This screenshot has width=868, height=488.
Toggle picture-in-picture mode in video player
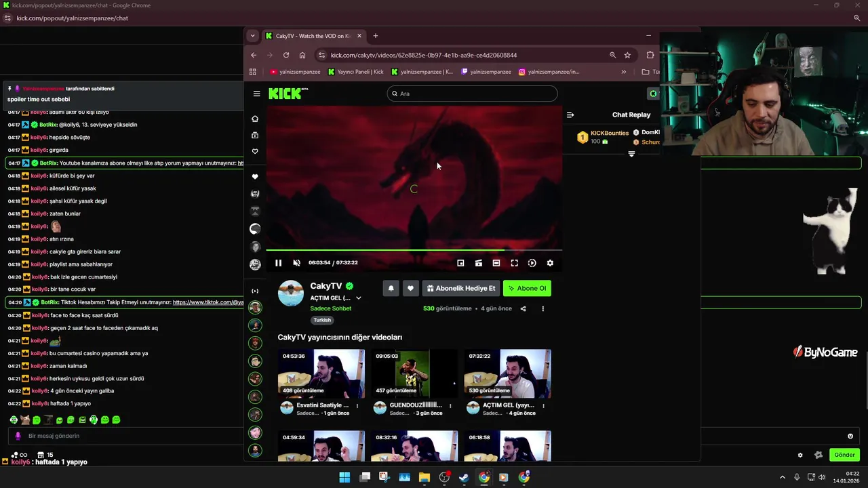click(460, 263)
